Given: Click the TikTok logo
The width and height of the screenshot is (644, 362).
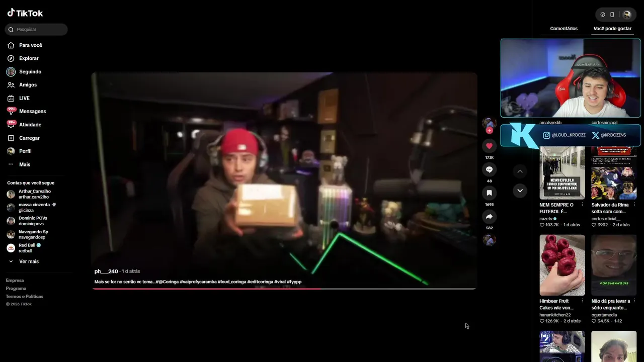Looking at the screenshot, I should (x=25, y=13).
